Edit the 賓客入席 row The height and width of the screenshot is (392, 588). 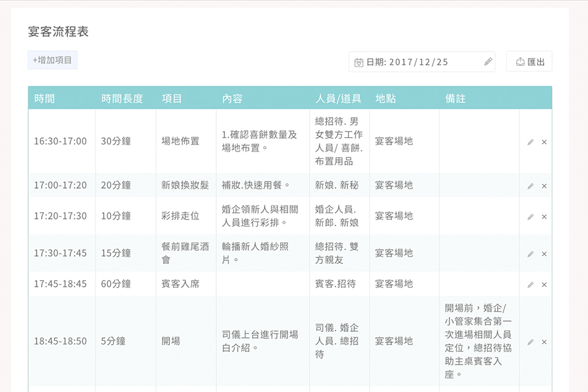tap(531, 284)
